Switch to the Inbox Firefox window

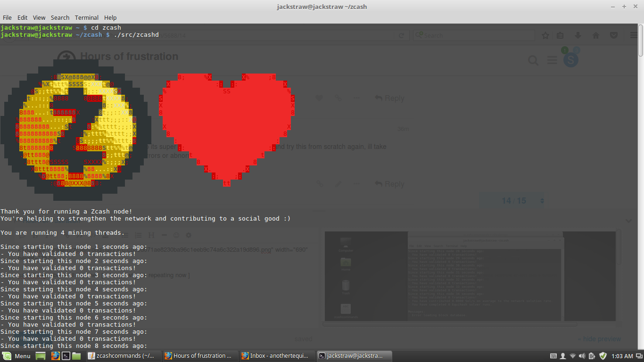(x=277, y=356)
